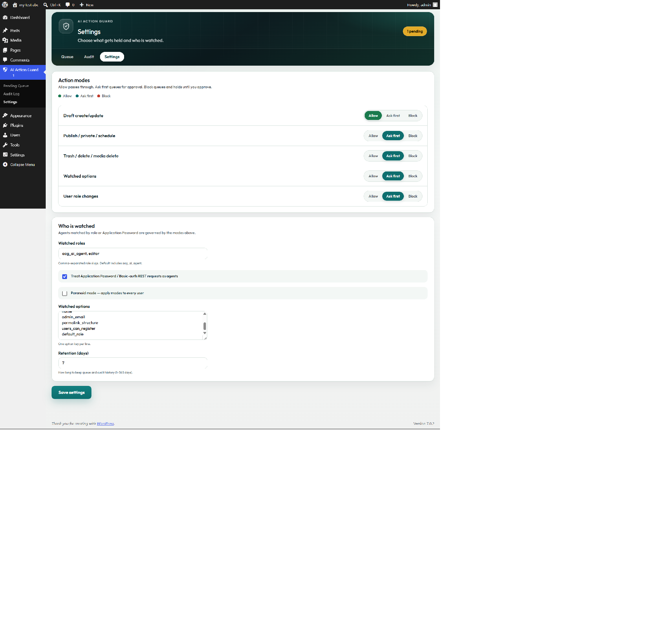
Task: Click the 'users_can_register' line in Watched options
Action: (x=78, y=329)
